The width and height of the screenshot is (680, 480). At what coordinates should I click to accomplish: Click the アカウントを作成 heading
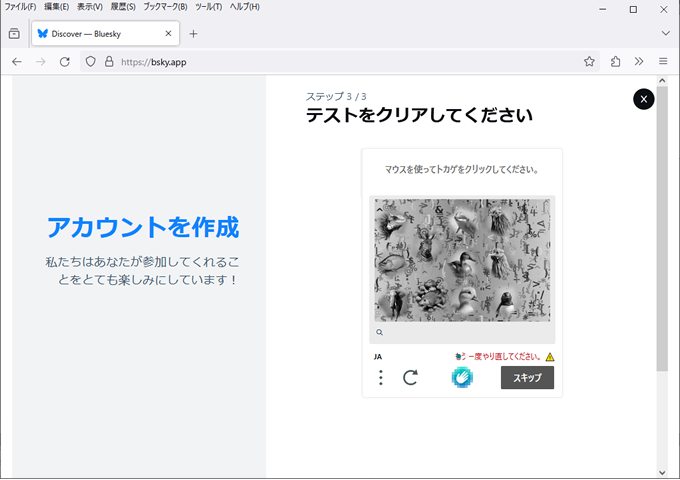(143, 227)
